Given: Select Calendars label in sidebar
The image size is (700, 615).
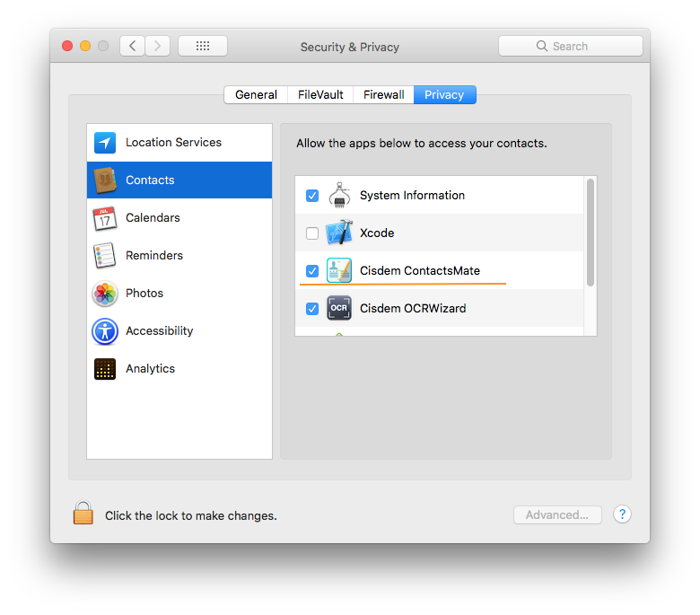Looking at the screenshot, I should pyautogui.click(x=153, y=217).
